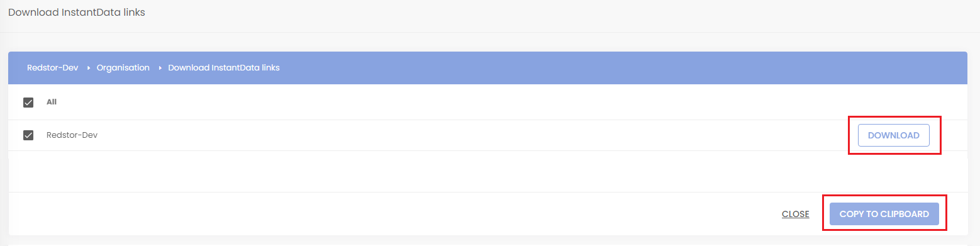Uncheck the All checkbox
This screenshot has height=246, width=980.
(x=28, y=103)
